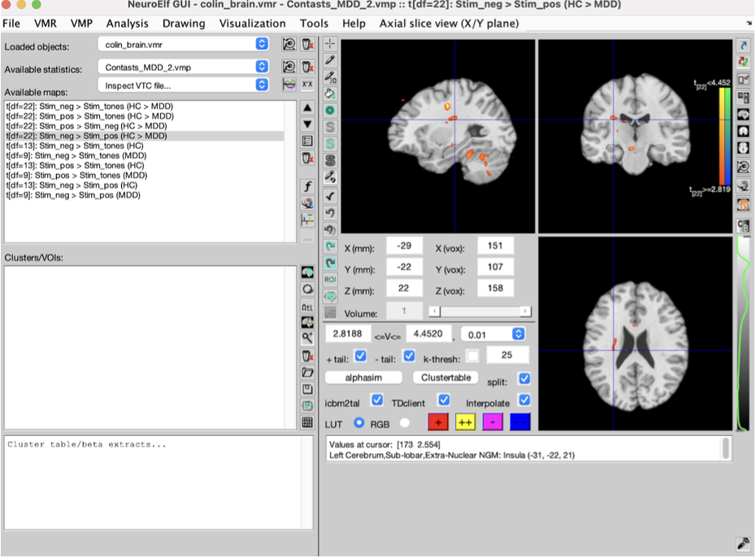Move selected map down with arrow
This screenshot has width=756, height=558.
coord(307,124)
